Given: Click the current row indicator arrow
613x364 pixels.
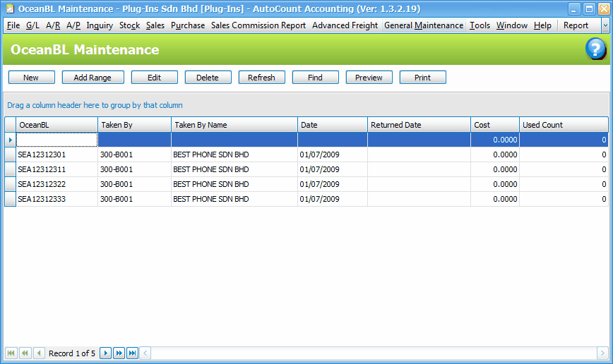Looking at the screenshot, I should tap(10, 140).
